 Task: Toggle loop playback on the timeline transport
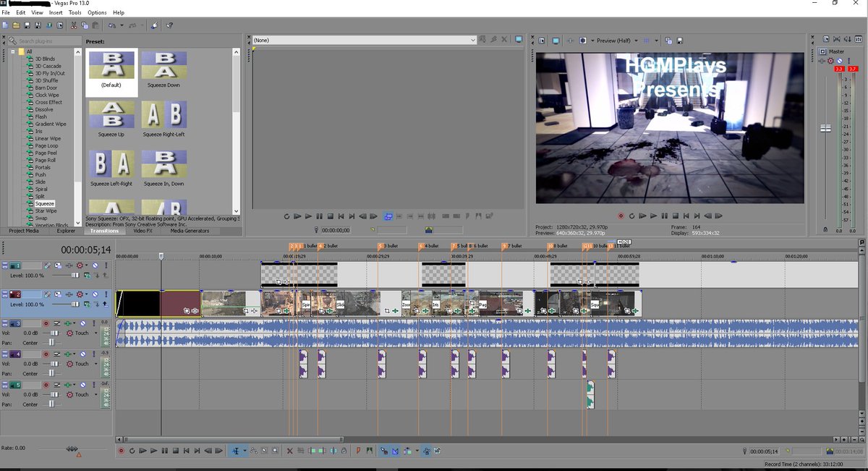tap(132, 451)
